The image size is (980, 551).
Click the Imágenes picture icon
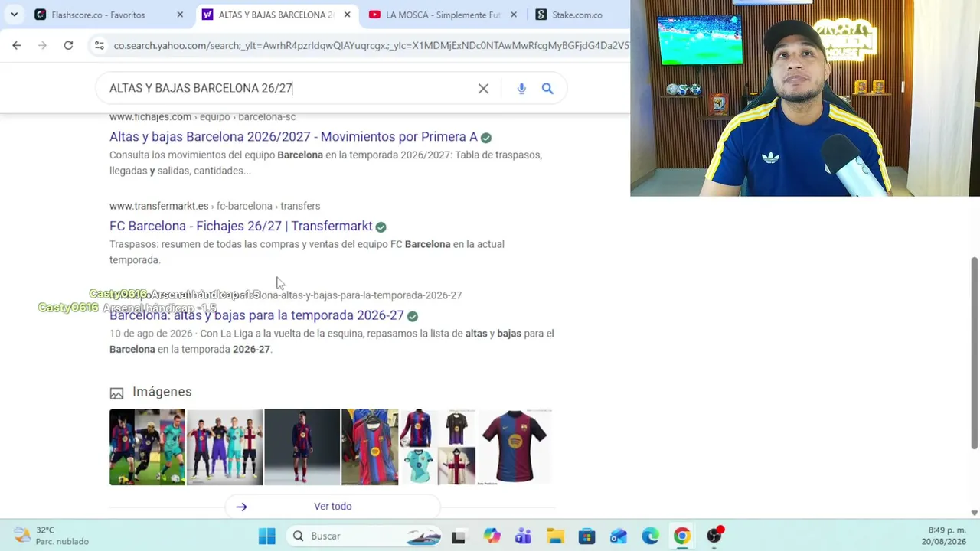point(116,393)
